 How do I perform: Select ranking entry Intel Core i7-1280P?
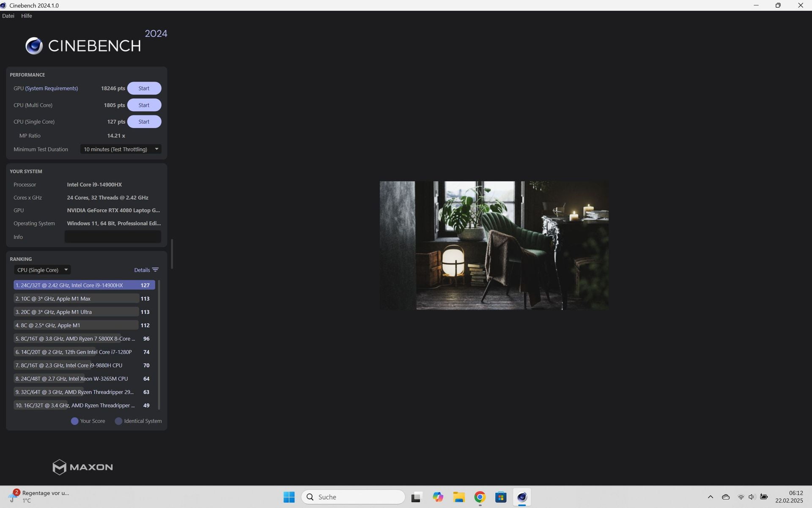pyautogui.click(x=84, y=352)
